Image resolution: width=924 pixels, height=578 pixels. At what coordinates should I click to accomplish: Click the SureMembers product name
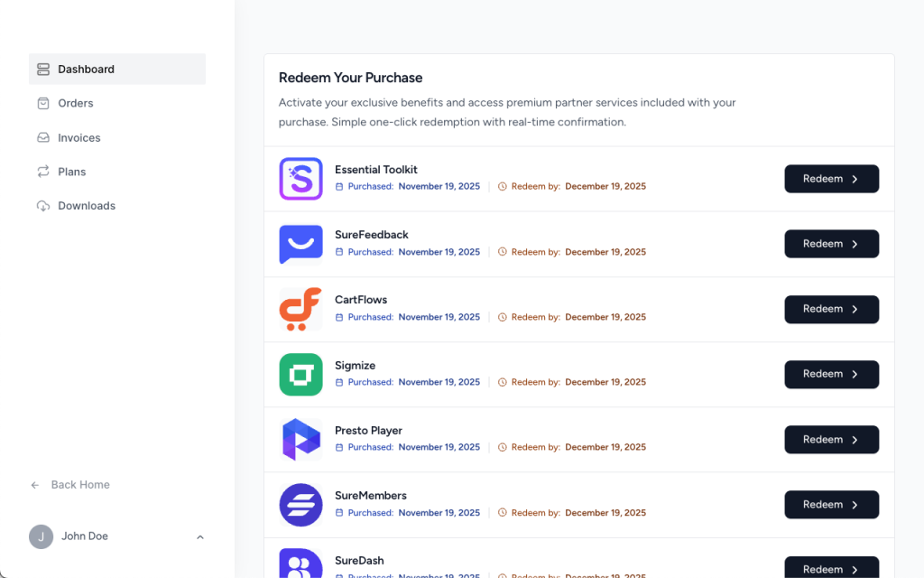click(371, 496)
